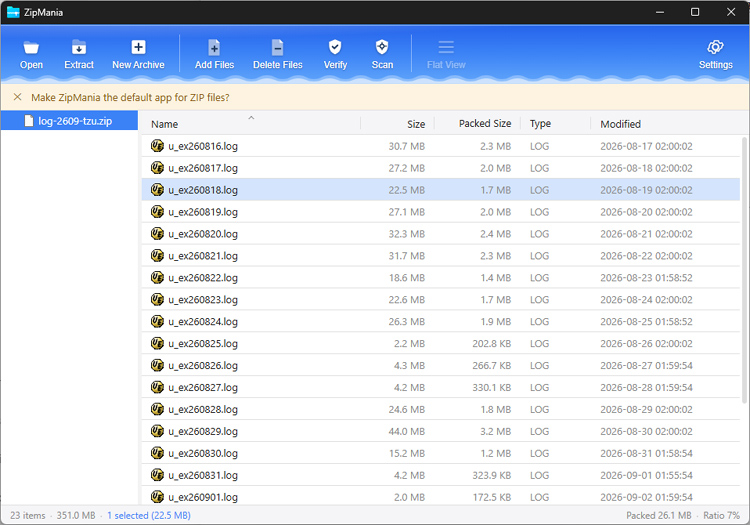Image resolution: width=750 pixels, height=525 pixels.
Task: Select file name u_ex260901.log
Action: tap(203, 498)
